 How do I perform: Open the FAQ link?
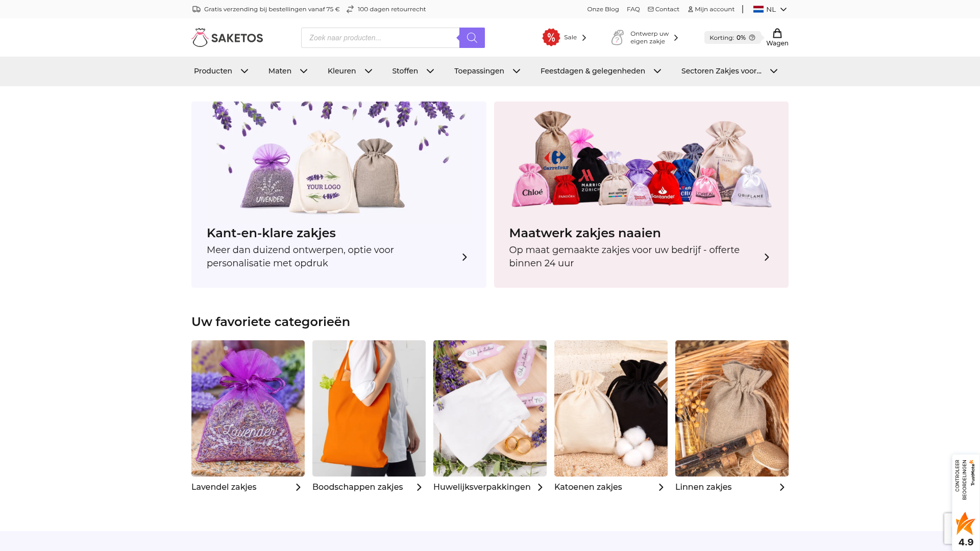[633, 9]
